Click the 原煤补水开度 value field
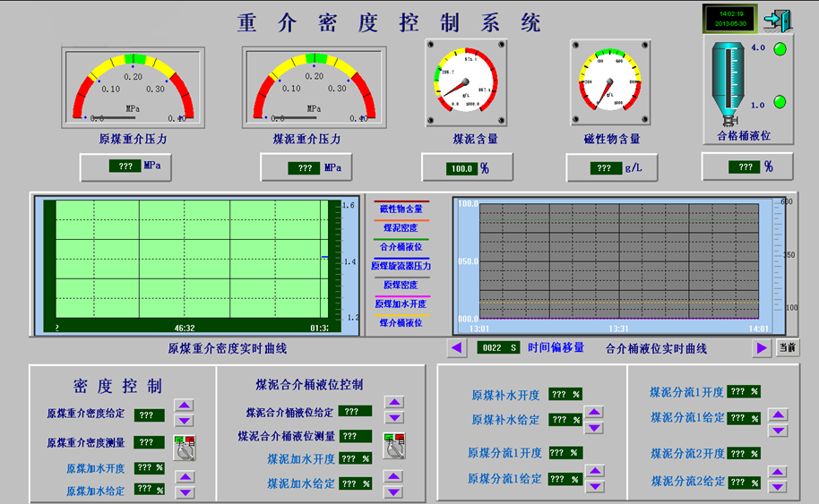The width and height of the screenshot is (819, 504). [x=565, y=395]
